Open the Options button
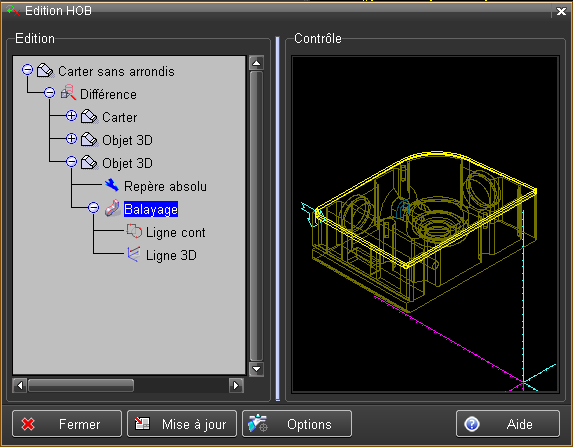The image size is (573, 447). tap(297, 424)
